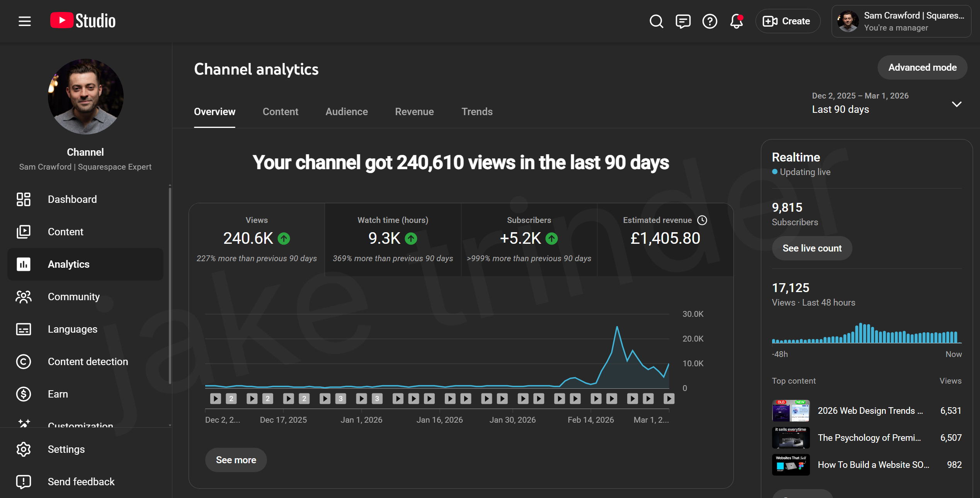Open the hamburger navigation menu
980x498 pixels.
point(24,21)
